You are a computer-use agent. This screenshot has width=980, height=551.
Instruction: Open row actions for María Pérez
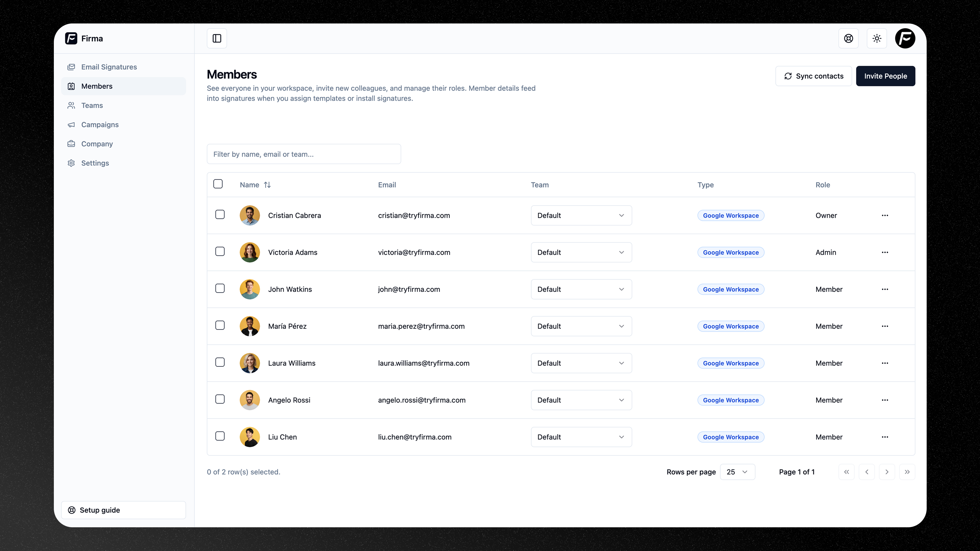pos(885,326)
